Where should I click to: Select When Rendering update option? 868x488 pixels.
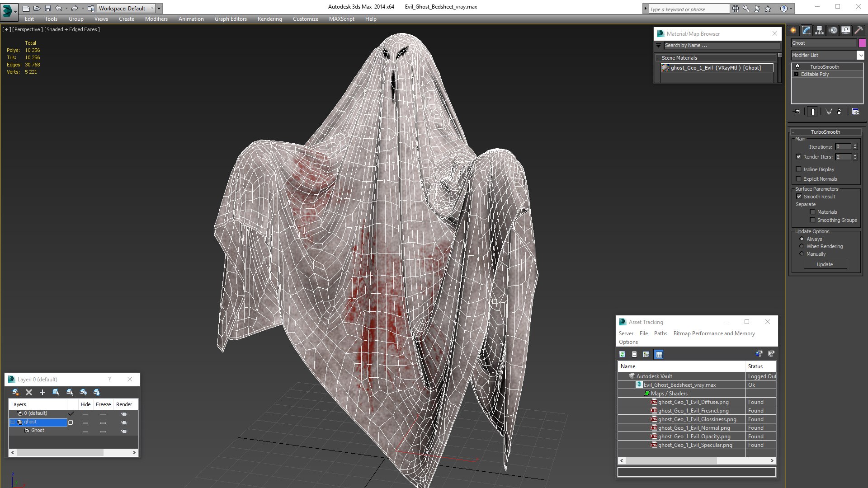(x=802, y=246)
